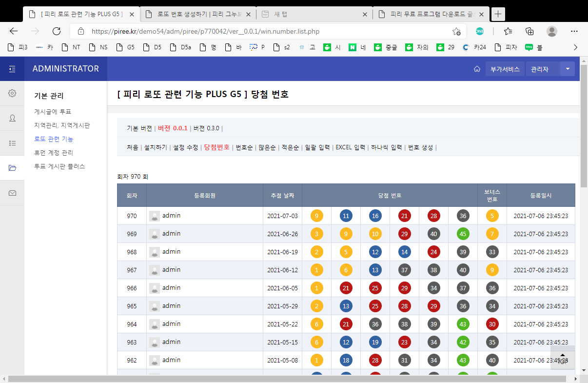Open the member management user icon
This screenshot has width=588, height=383.
[12, 118]
